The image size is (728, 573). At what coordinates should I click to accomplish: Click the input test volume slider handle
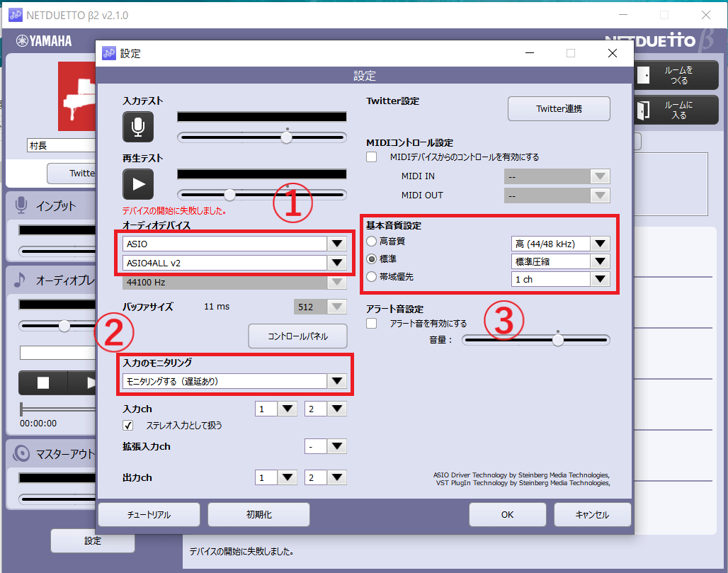[287, 137]
